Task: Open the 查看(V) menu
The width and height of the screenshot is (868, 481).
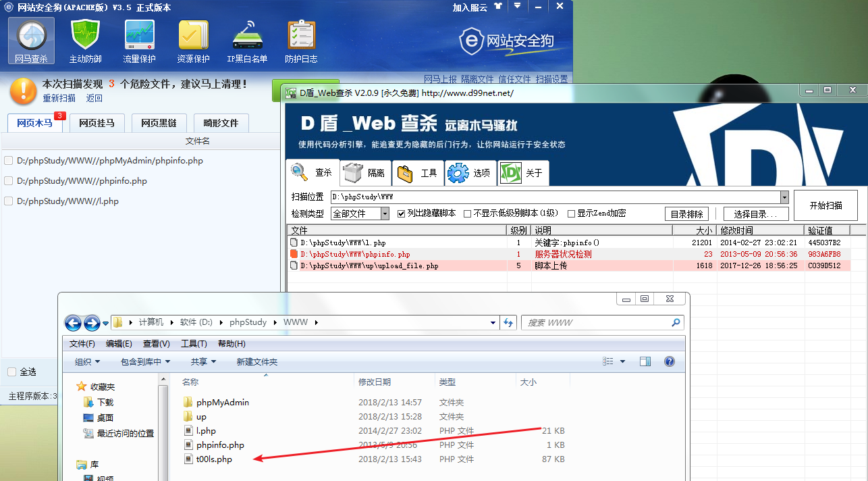Action: (157, 344)
